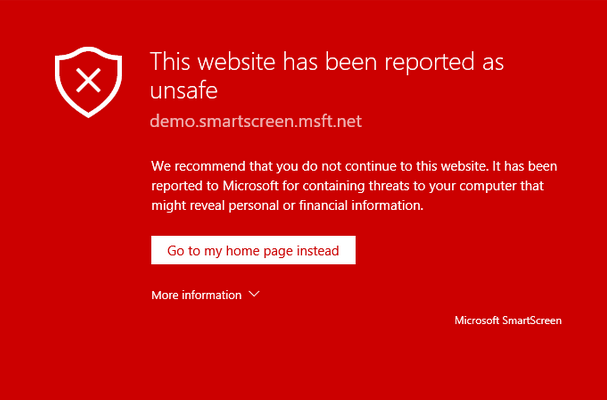Click the word 'SmartScreen' in the bottom label

click(532, 321)
